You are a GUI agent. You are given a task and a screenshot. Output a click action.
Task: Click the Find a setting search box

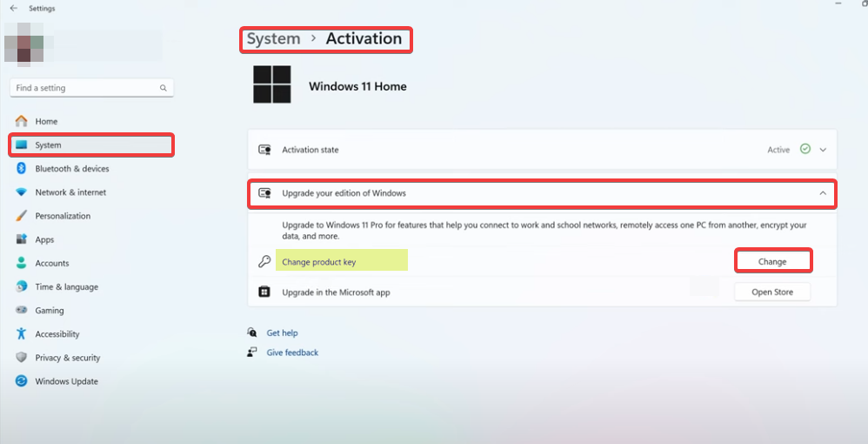coord(91,88)
